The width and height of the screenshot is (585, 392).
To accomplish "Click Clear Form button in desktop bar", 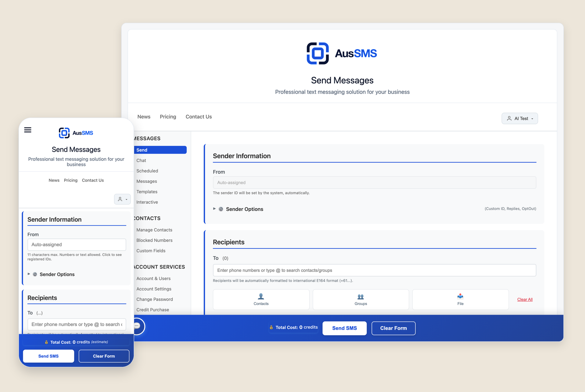I will pos(393,328).
